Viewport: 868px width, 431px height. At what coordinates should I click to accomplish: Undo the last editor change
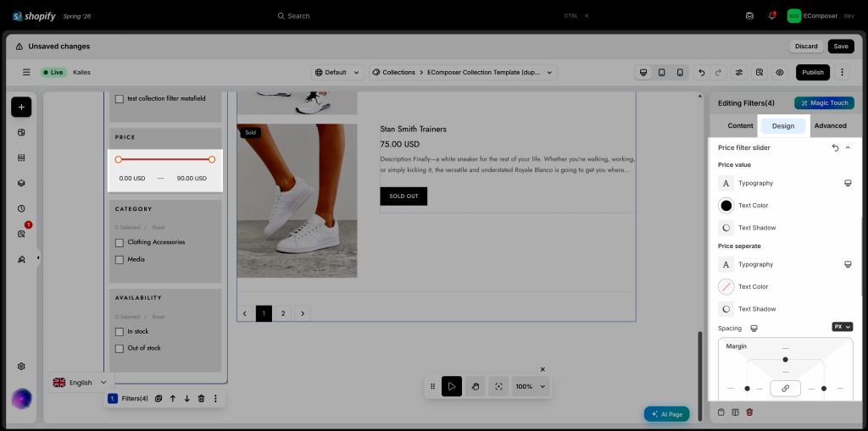click(702, 72)
